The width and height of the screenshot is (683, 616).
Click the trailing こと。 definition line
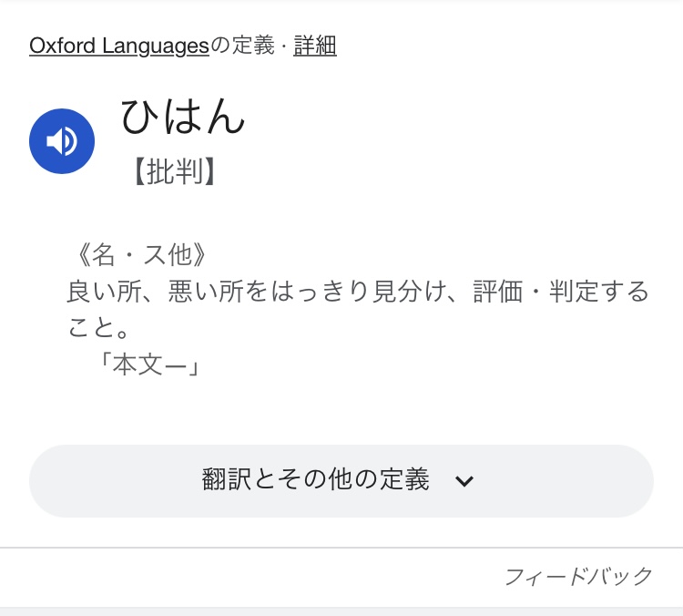[98, 327]
